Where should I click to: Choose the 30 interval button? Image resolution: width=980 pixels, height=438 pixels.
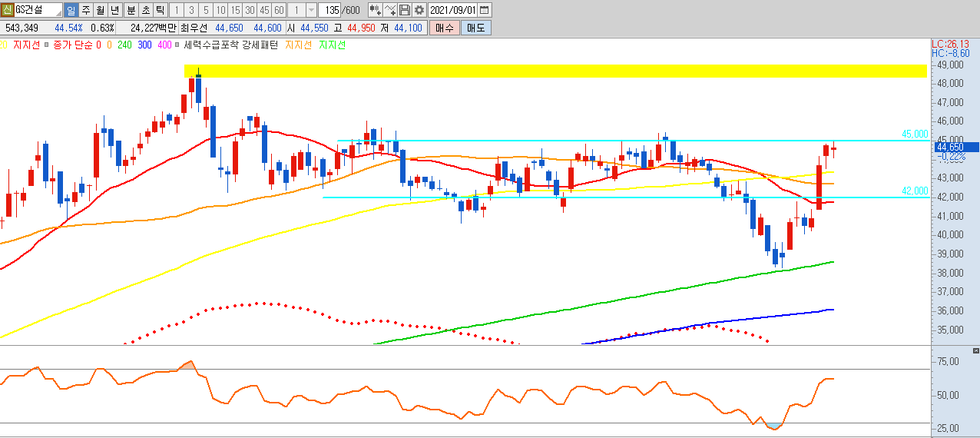(x=250, y=10)
